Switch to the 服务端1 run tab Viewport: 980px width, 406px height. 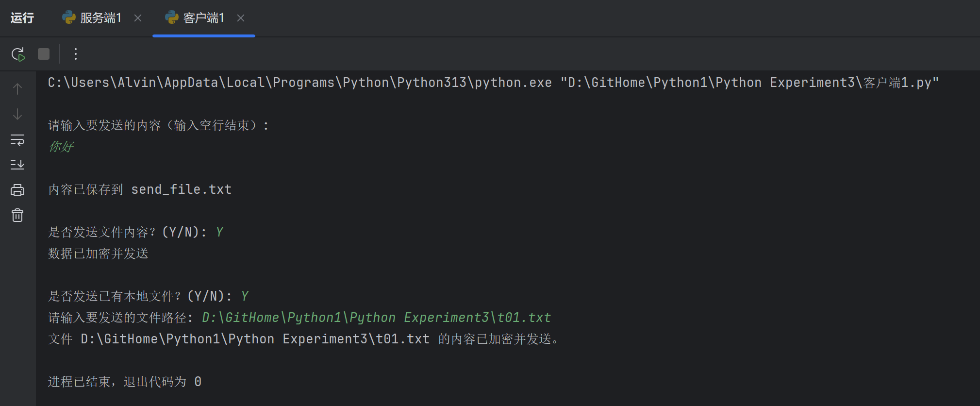(x=100, y=18)
